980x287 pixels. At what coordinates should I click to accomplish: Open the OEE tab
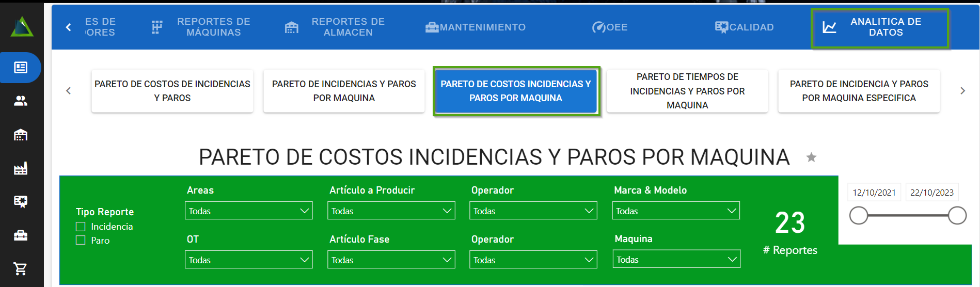coord(610,27)
